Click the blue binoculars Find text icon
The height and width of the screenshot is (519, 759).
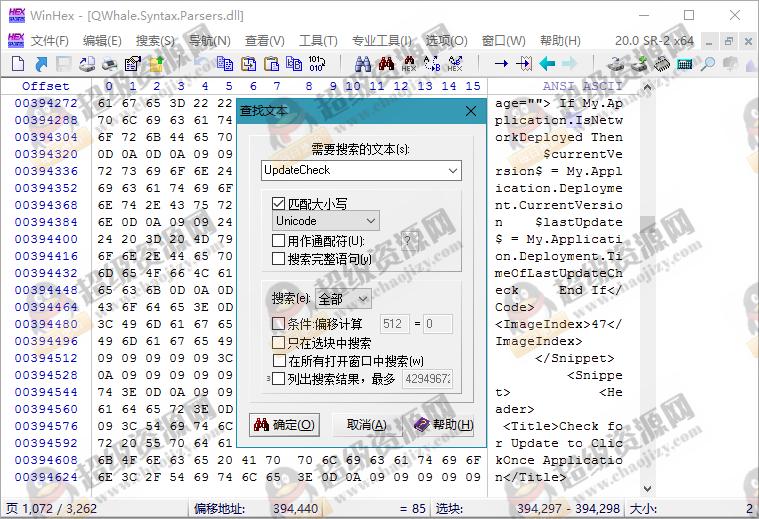363,63
